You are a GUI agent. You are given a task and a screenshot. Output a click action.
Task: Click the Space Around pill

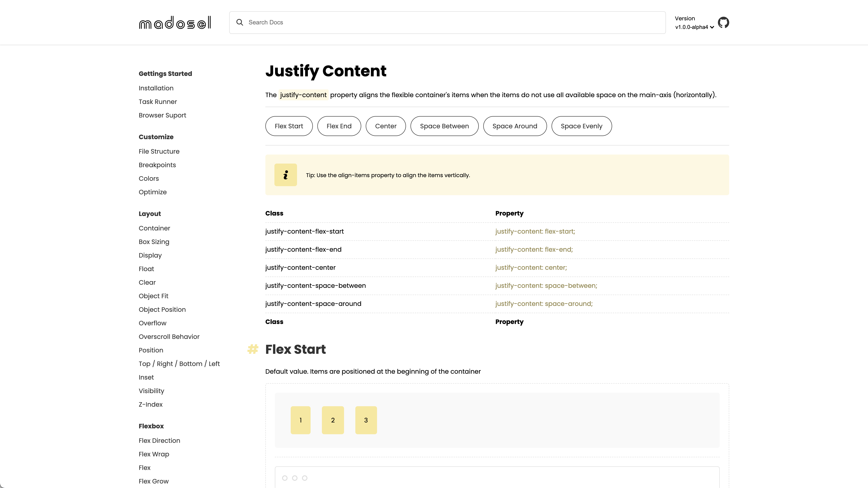coord(514,126)
